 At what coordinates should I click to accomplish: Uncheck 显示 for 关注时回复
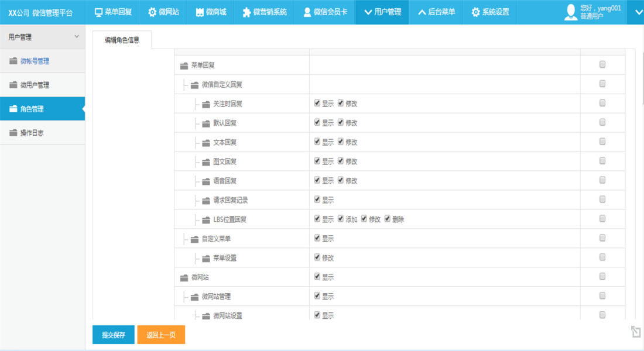coord(317,103)
